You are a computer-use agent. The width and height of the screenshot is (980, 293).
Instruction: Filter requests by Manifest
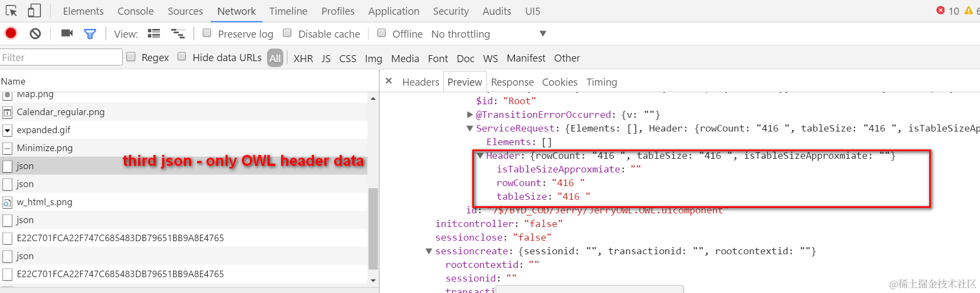(526, 58)
